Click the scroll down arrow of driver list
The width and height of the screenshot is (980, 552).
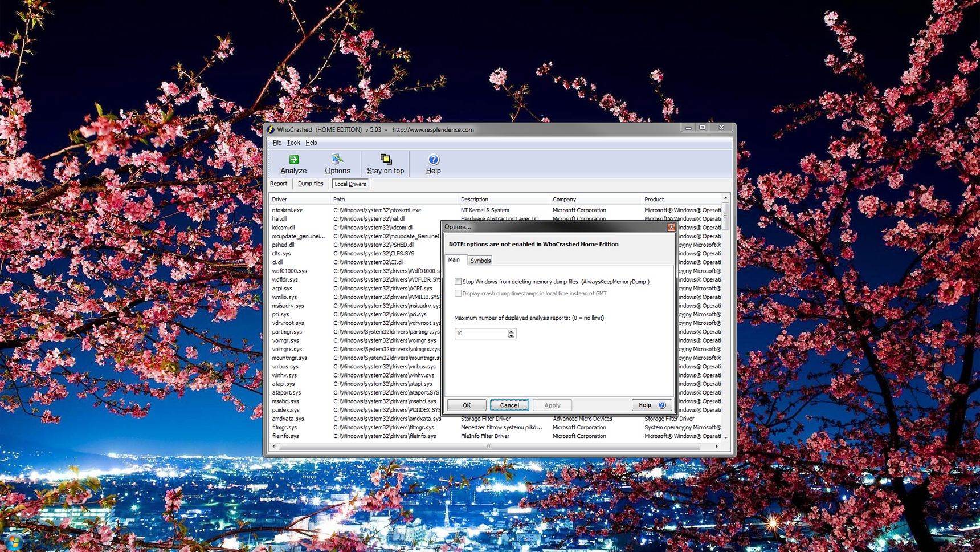point(725,437)
